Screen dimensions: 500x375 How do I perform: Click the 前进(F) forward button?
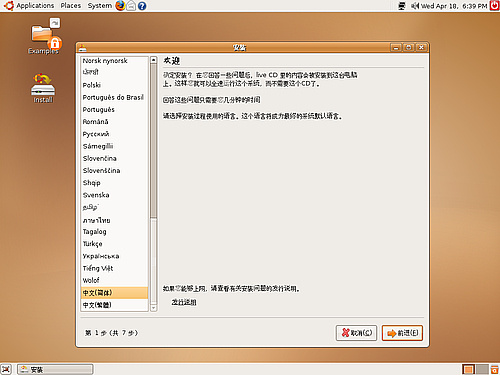coord(402,333)
